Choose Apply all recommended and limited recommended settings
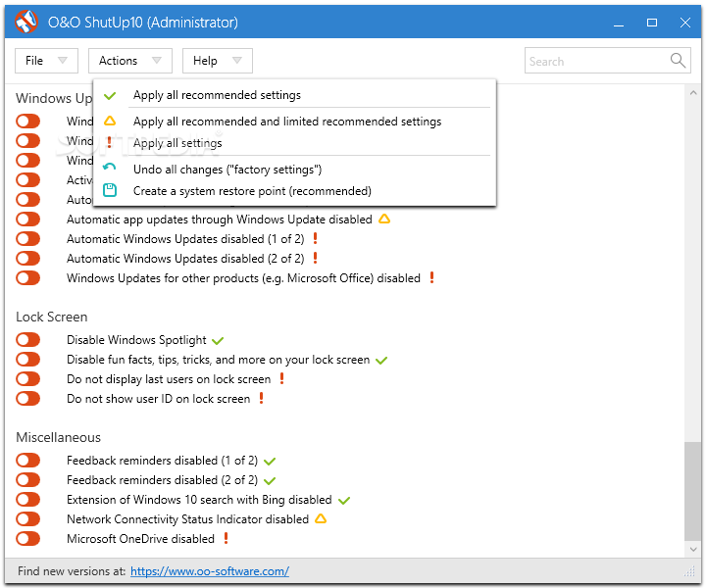The image size is (706, 588). 294,121
